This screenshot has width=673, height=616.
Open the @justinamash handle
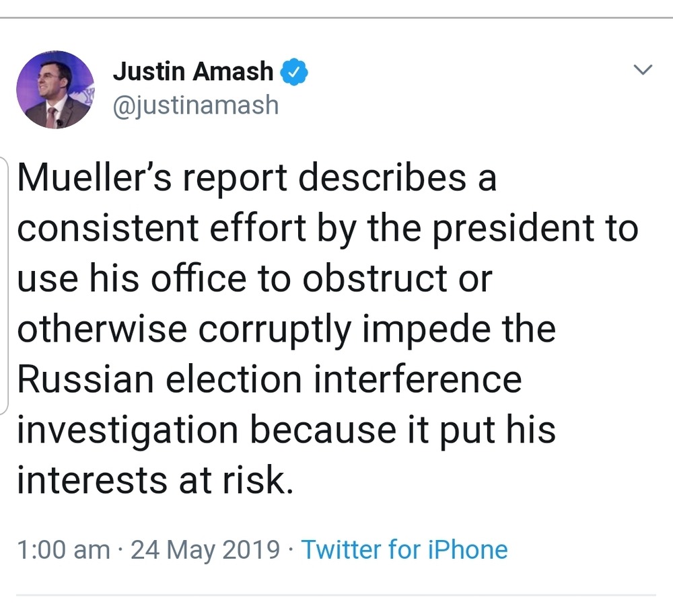[x=195, y=105]
